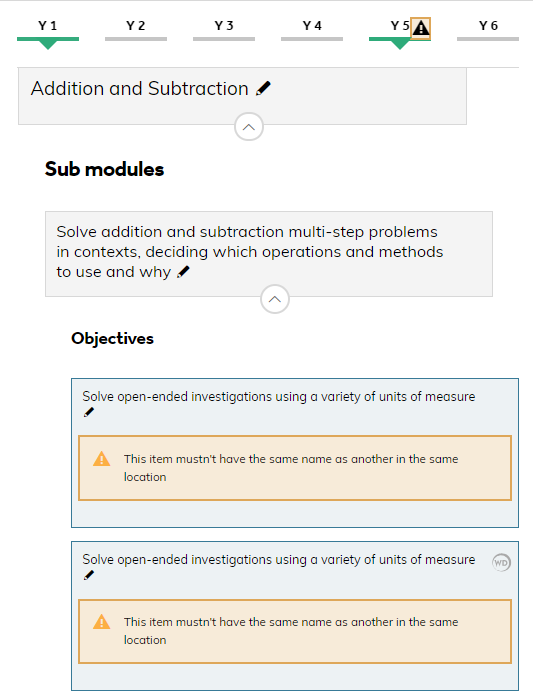Switch to the Y 2 tab
The height and width of the screenshot is (700, 533).
click(136, 29)
